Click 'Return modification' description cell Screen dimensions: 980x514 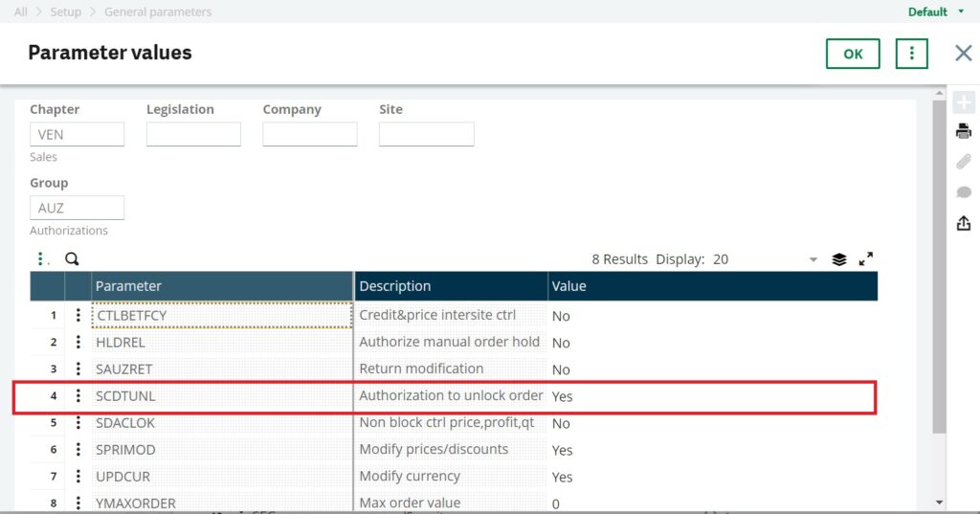click(452, 369)
